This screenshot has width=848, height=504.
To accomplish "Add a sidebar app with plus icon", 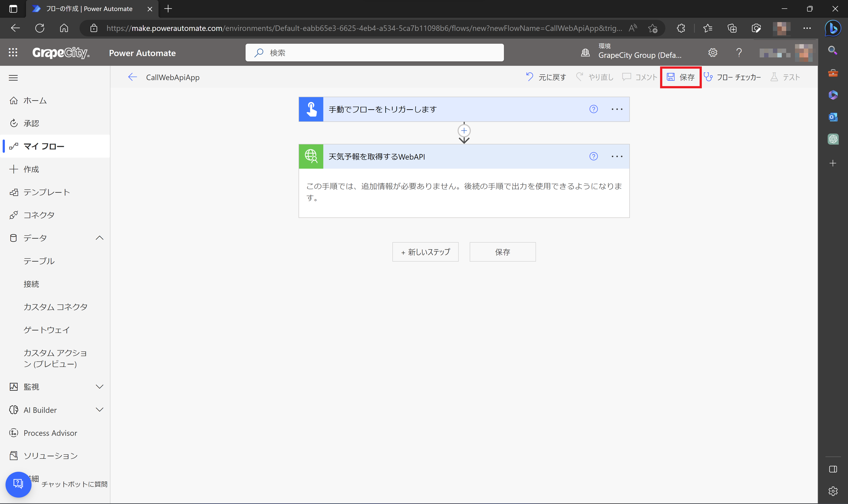I will point(833,163).
